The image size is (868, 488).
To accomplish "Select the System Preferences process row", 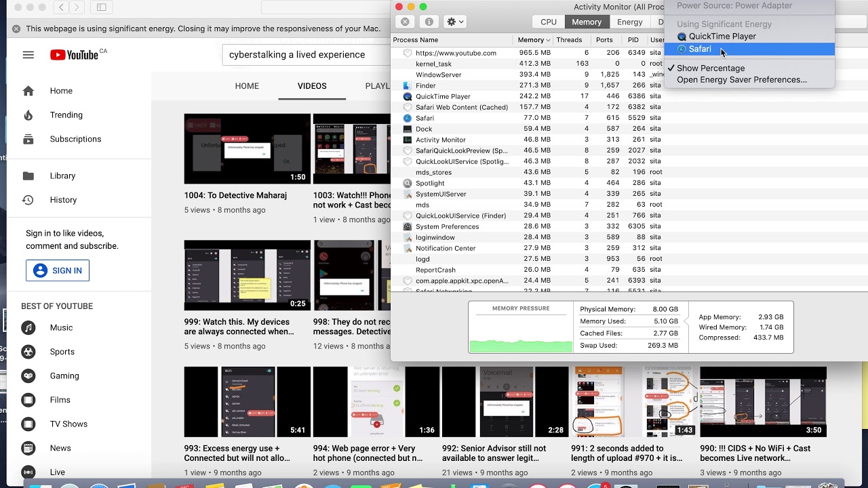I will click(528, 226).
